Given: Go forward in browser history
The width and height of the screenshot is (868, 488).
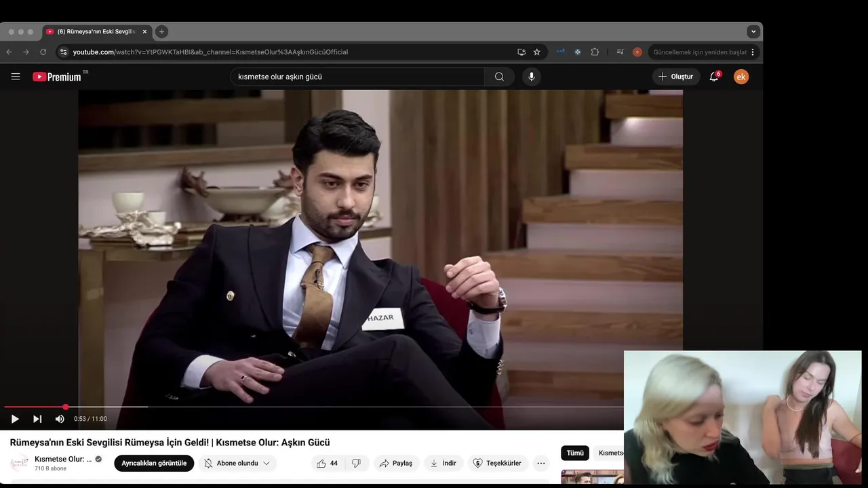Looking at the screenshot, I should (x=26, y=52).
